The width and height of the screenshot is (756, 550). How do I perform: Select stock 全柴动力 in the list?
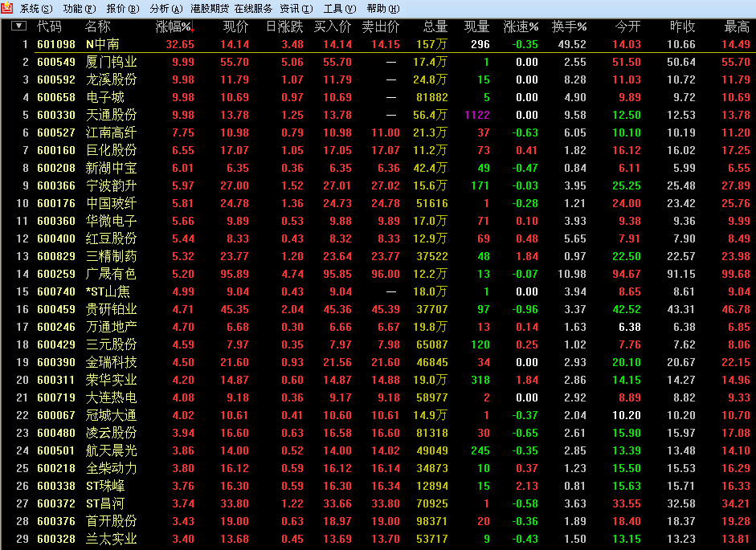coord(112,469)
